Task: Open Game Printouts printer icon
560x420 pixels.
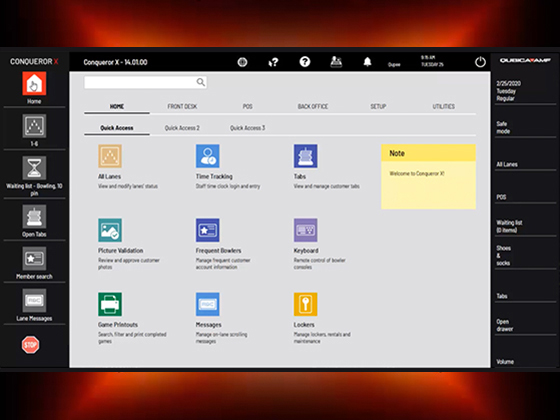Action: tap(110, 304)
